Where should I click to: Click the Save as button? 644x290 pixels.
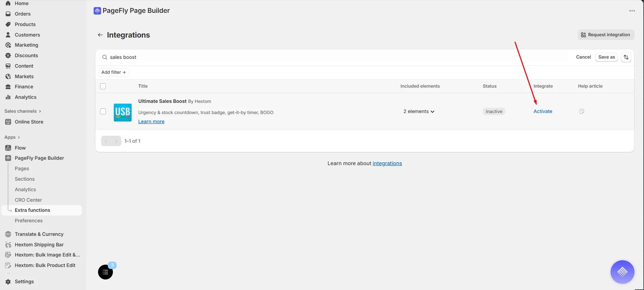[606, 57]
